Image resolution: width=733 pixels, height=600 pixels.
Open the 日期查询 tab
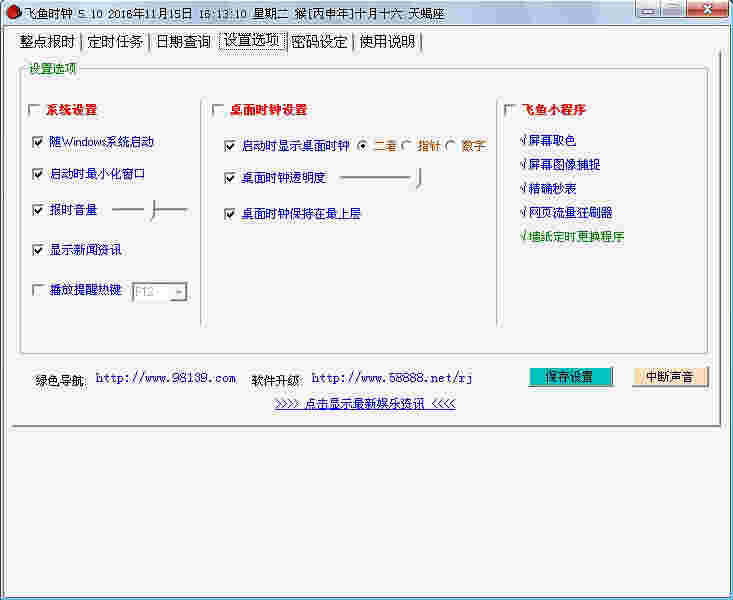click(183, 42)
